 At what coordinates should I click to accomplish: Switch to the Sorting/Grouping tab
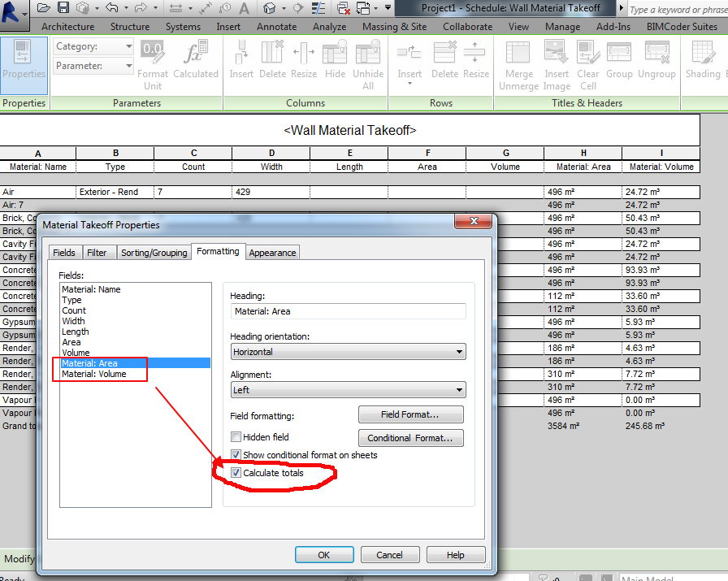pos(154,252)
